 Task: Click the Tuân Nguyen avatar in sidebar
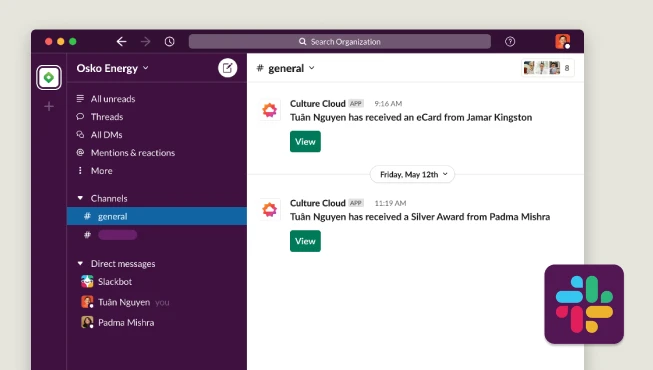click(87, 302)
